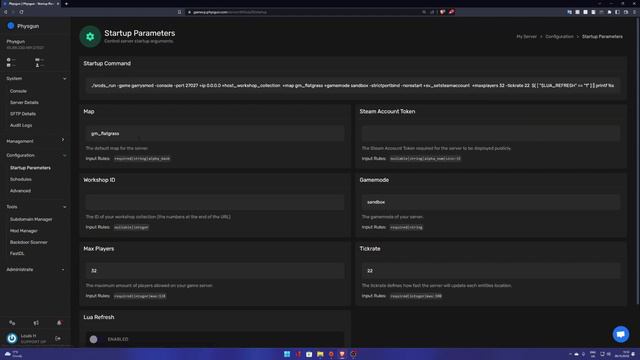The width and height of the screenshot is (640, 360).
Task: Select Startup Parameters in the sidebar
Action: [30, 168]
